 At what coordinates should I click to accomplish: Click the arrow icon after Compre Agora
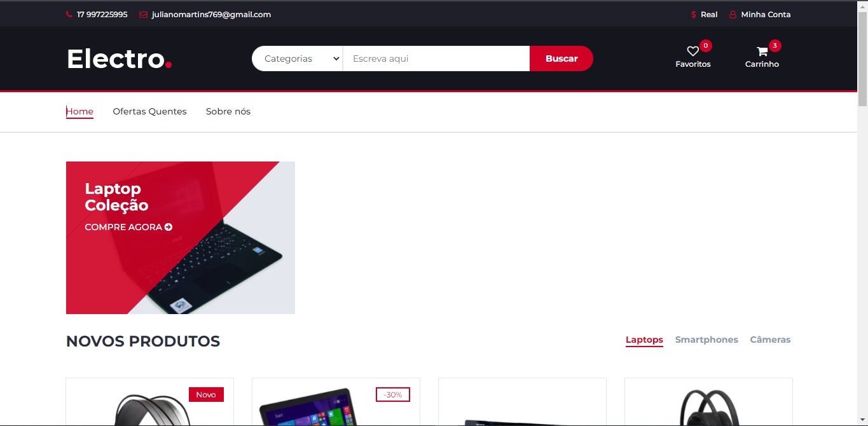pos(169,227)
